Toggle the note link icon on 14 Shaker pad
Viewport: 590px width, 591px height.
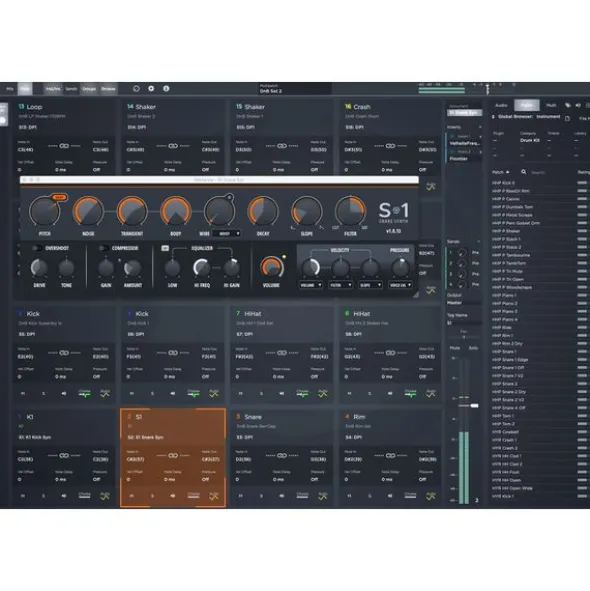(173, 146)
